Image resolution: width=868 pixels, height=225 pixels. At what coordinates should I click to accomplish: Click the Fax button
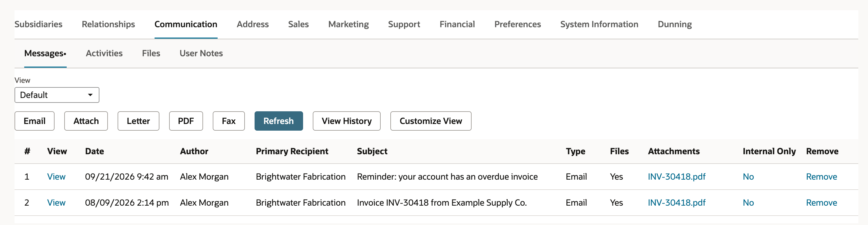point(229,121)
